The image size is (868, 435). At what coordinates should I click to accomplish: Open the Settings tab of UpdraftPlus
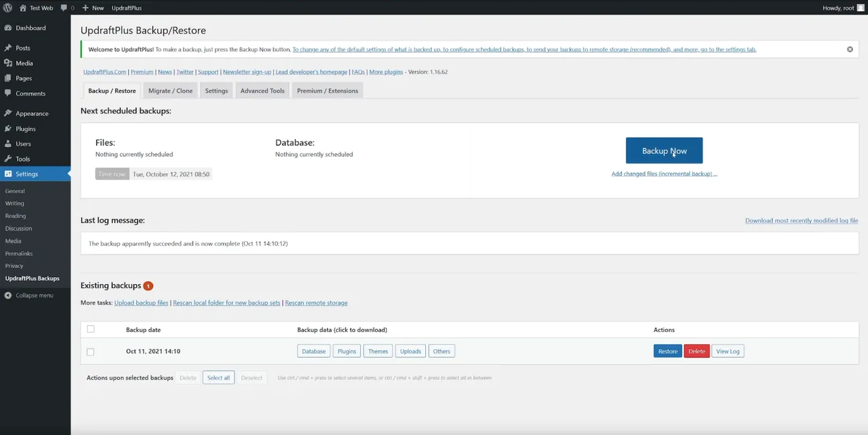pyautogui.click(x=216, y=90)
